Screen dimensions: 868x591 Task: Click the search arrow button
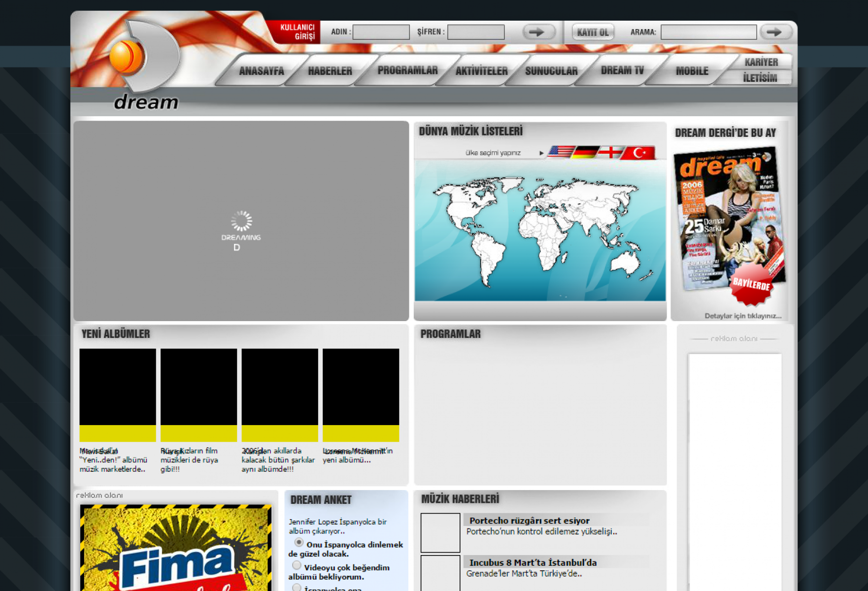pos(775,33)
